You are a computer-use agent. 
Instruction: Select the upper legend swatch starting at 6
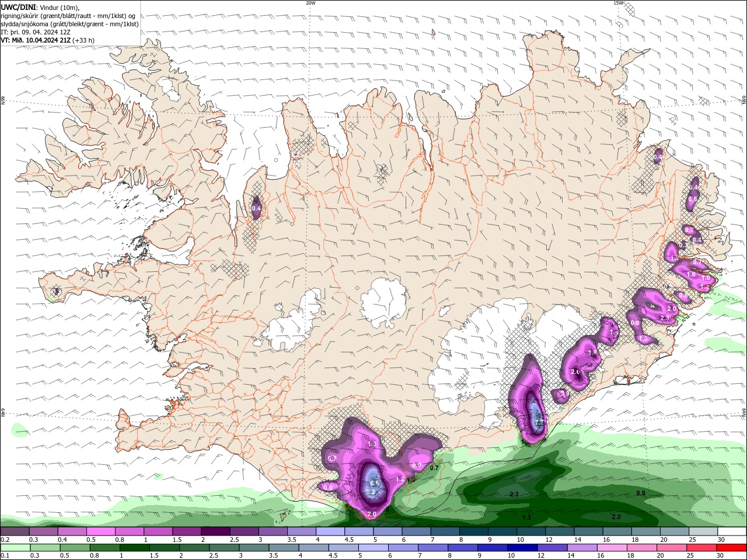click(x=416, y=531)
